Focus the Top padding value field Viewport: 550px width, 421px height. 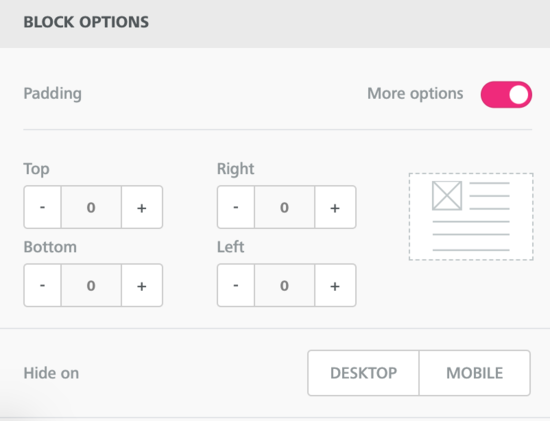tap(91, 207)
